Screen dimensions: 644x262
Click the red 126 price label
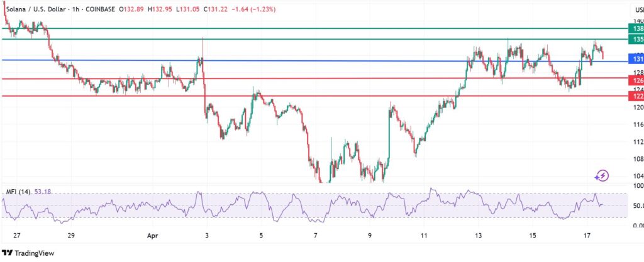tap(636, 80)
